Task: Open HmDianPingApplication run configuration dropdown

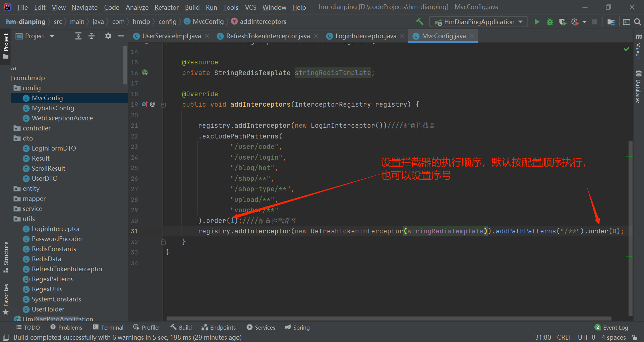Action: tap(478, 22)
